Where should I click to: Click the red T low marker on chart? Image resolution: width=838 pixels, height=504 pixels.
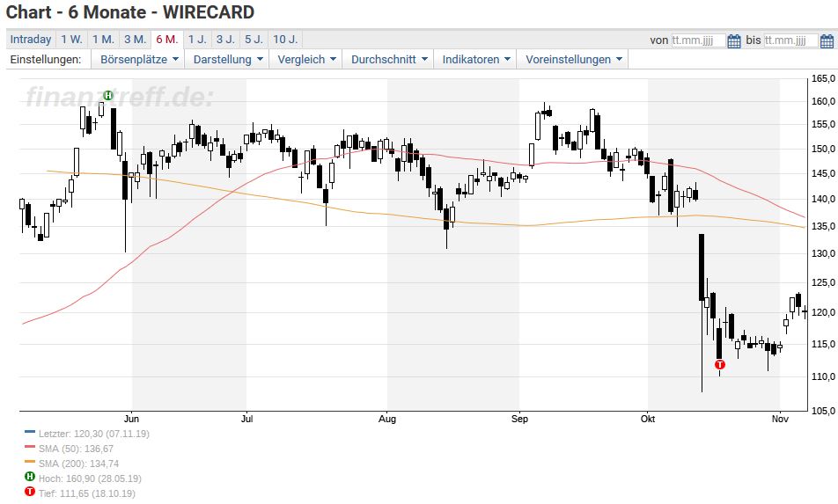point(720,365)
